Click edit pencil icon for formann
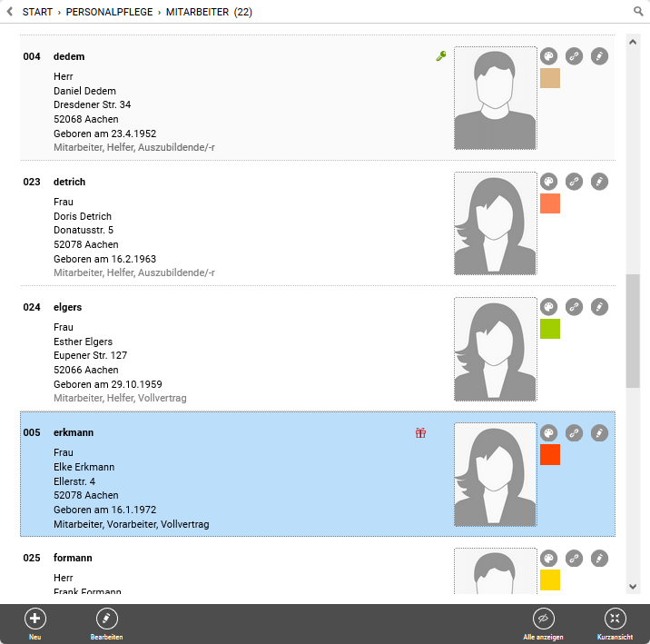Image resolution: width=650 pixels, height=644 pixels. (599, 558)
